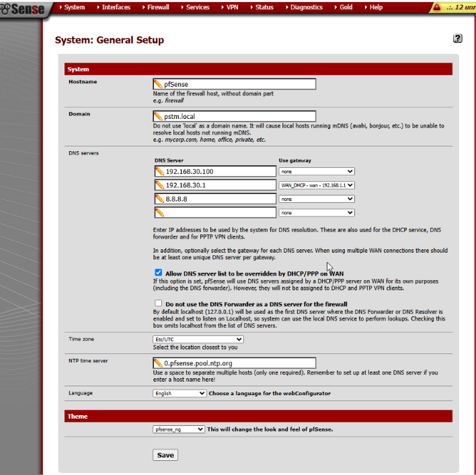The width and height of the screenshot is (476, 475).
Task: Click the help question mark icon
Action: click(x=458, y=39)
